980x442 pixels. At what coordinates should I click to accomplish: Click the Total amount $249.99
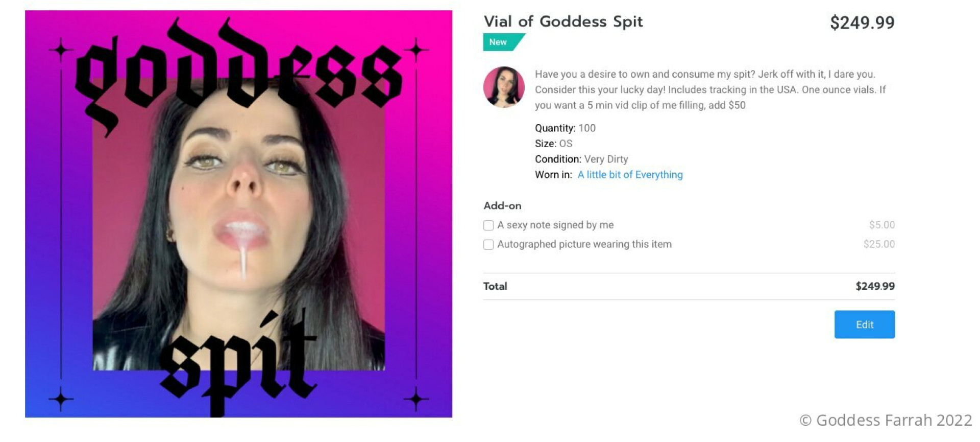875,286
